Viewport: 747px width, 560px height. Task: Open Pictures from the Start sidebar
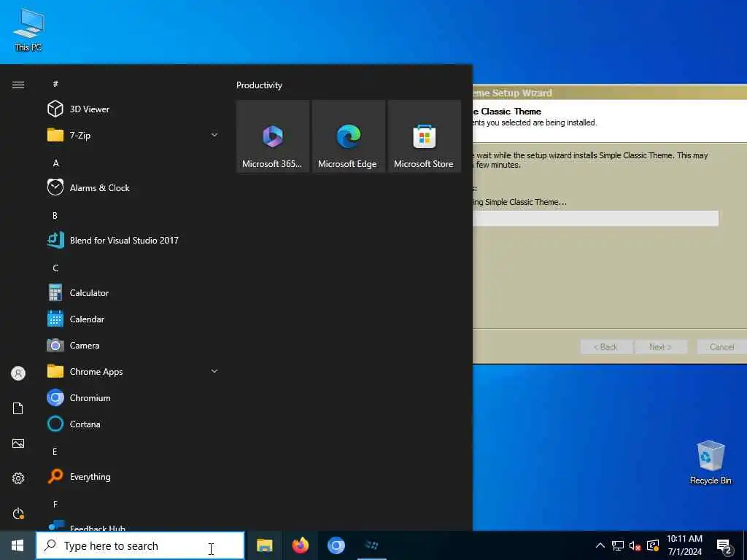[18, 443]
